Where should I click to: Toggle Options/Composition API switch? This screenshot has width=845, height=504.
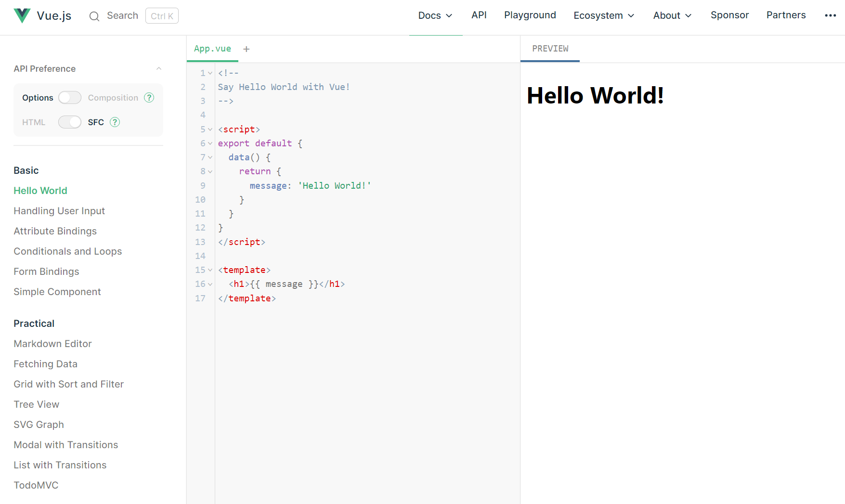point(70,98)
